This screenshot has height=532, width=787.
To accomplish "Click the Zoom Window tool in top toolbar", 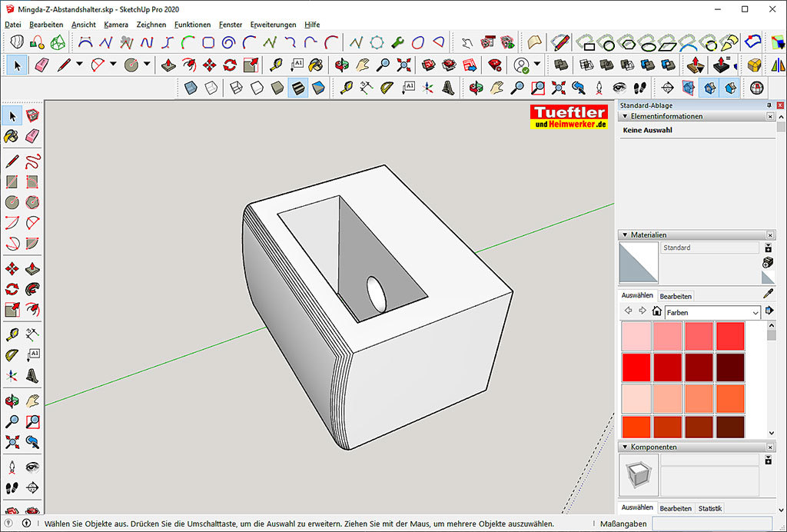I will [x=537, y=88].
